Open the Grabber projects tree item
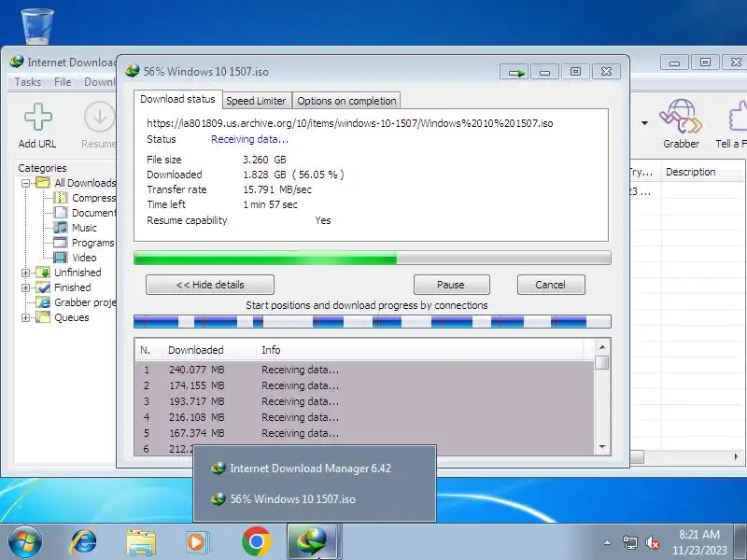Viewport: 747px width, 560px height. click(78, 302)
